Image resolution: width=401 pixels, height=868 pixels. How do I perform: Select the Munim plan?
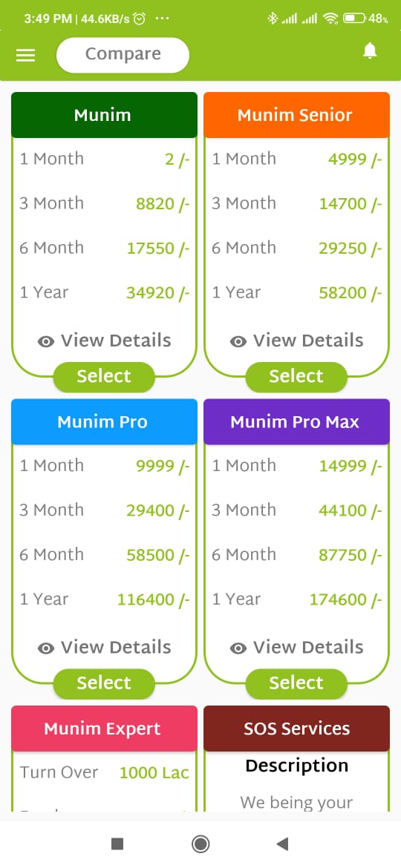click(104, 376)
